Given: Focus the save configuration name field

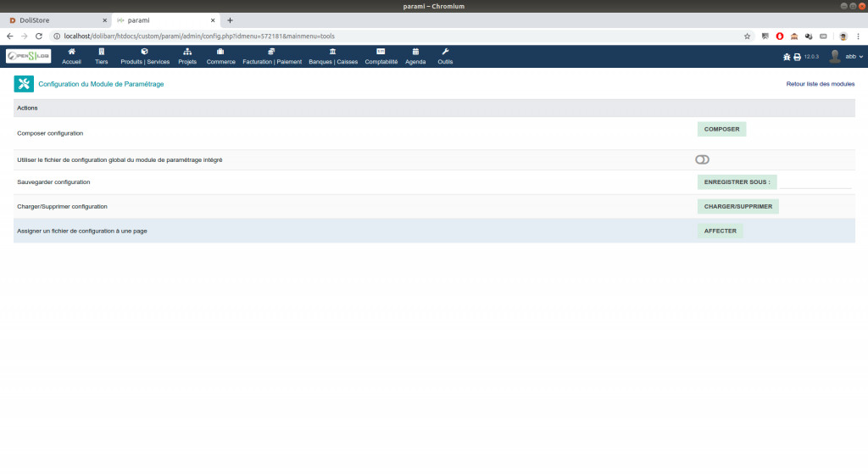Looking at the screenshot, I should [815, 182].
